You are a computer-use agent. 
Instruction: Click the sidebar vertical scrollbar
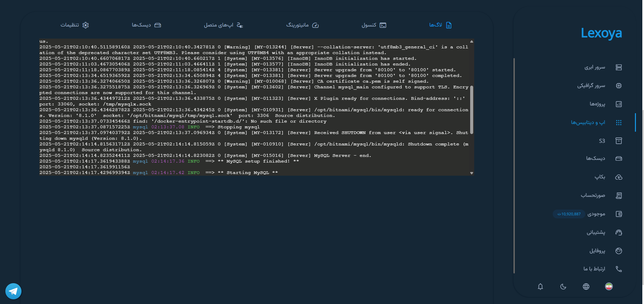point(514,166)
